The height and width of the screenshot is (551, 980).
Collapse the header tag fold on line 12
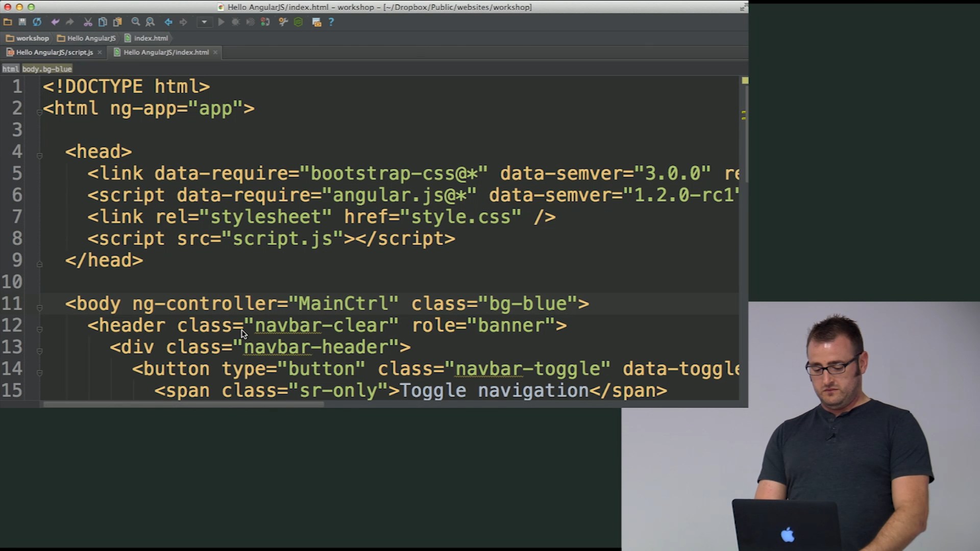coord(39,330)
